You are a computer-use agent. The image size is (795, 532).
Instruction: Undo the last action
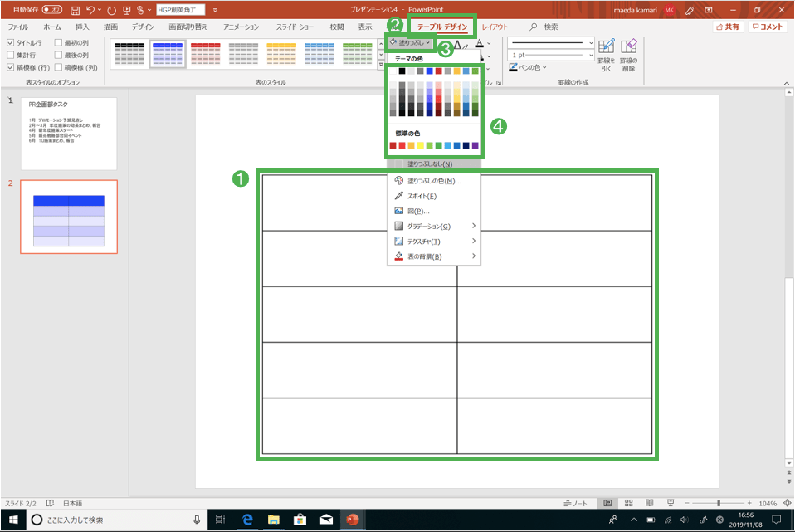click(x=90, y=10)
